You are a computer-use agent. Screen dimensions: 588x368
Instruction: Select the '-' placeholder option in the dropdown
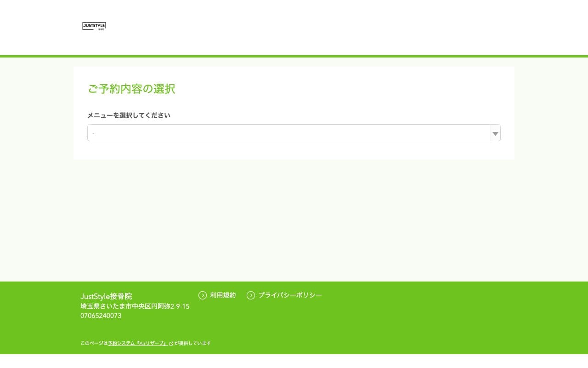(184, 132)
